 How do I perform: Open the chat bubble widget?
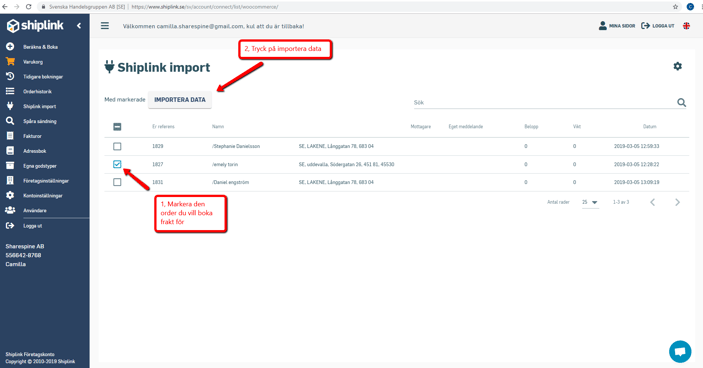pyautogui.click(x=680, y=351)
